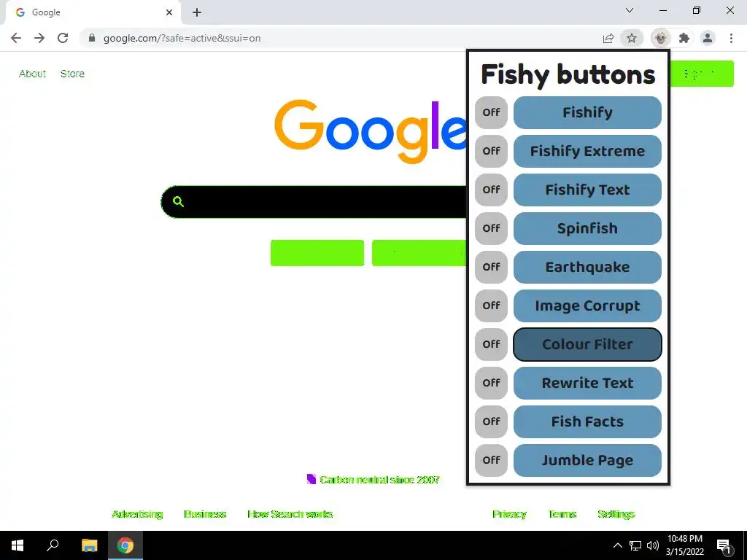This screenshot has height=560, width=747.
Task: Toggle the Spinfish off switch
Action: click(x=491, y=228)
